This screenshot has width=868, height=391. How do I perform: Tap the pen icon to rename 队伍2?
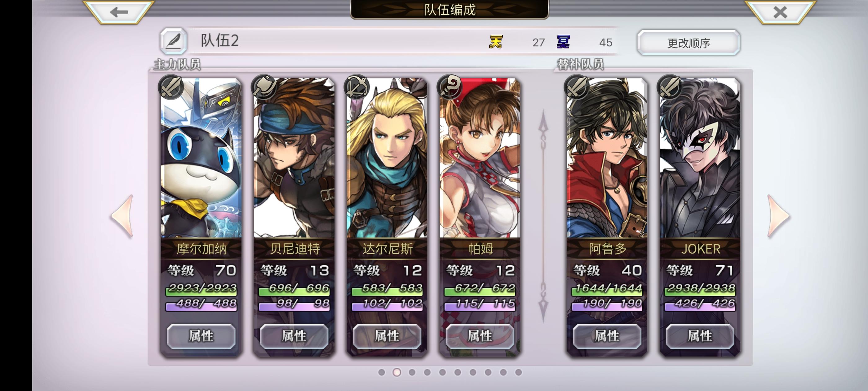[x=173, y=41]
